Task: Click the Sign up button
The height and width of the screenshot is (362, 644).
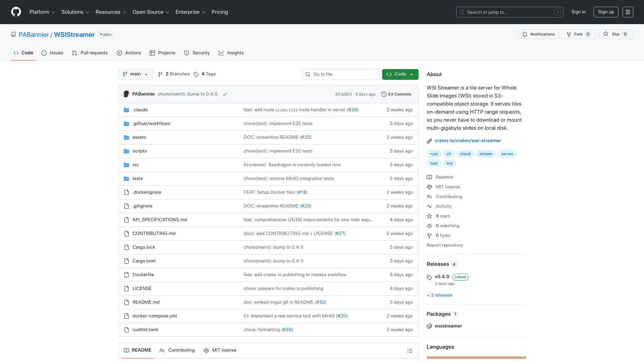Action: click(606, 12)
